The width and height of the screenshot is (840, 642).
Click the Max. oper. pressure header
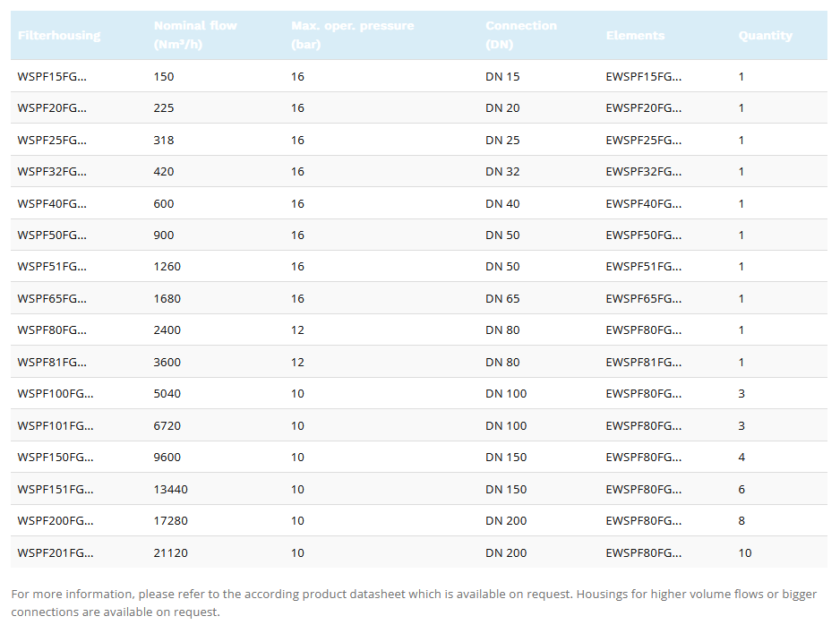tap(352, 35)
